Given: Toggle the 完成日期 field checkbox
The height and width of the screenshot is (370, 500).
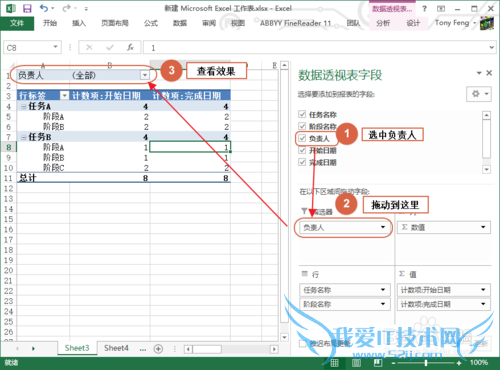Looking at the screenshot, I should click(x=302, y=162).
